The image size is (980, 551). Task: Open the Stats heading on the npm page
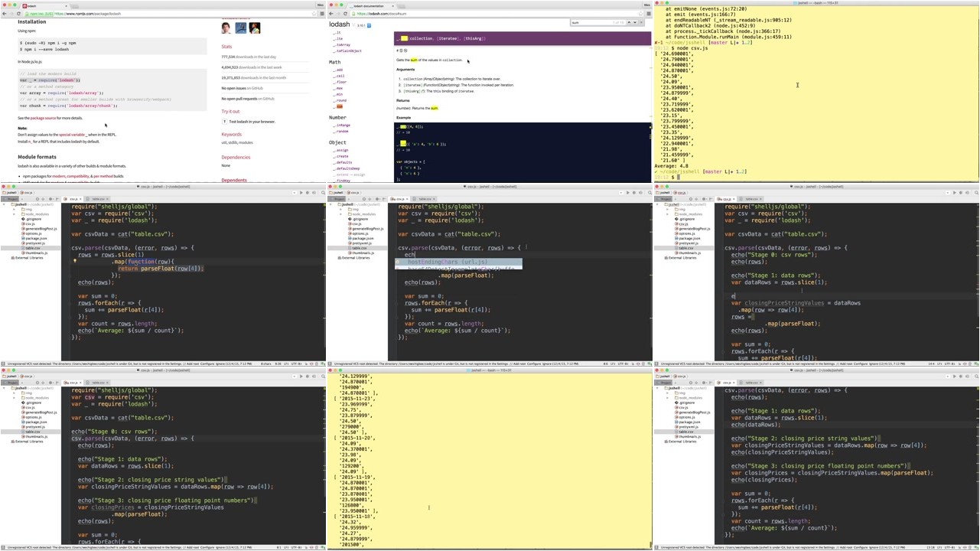(226, 47)
